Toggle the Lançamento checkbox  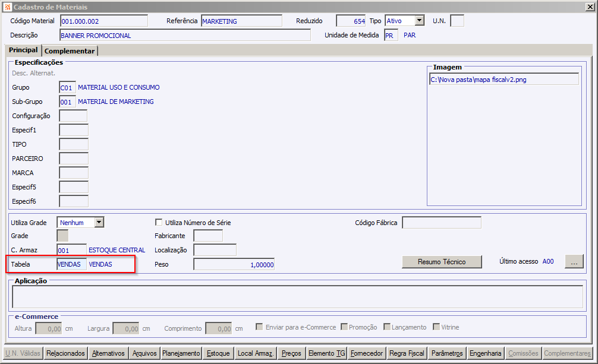point(387,327)
